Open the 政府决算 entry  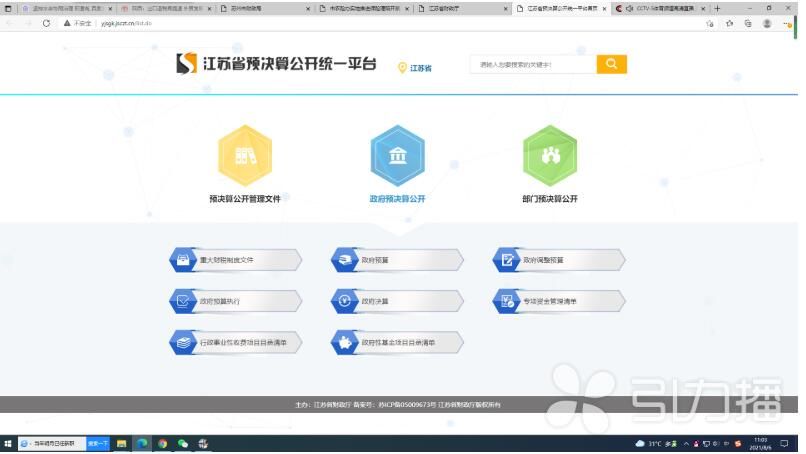(x=397, y=301)
